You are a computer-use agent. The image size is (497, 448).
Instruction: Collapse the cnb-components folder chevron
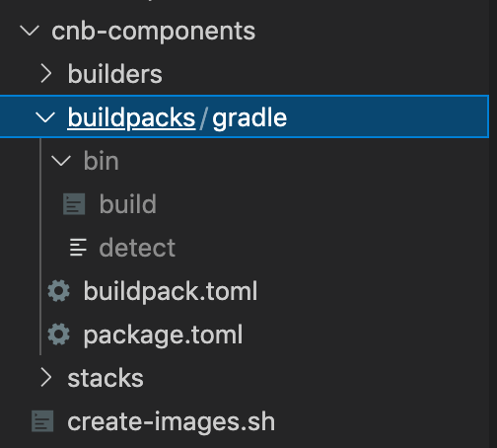tap(30, 31)
